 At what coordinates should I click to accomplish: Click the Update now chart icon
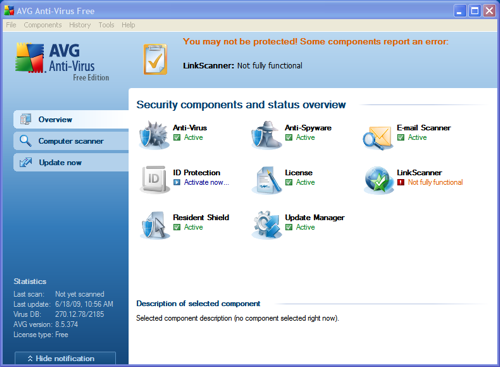pos(25,162)
